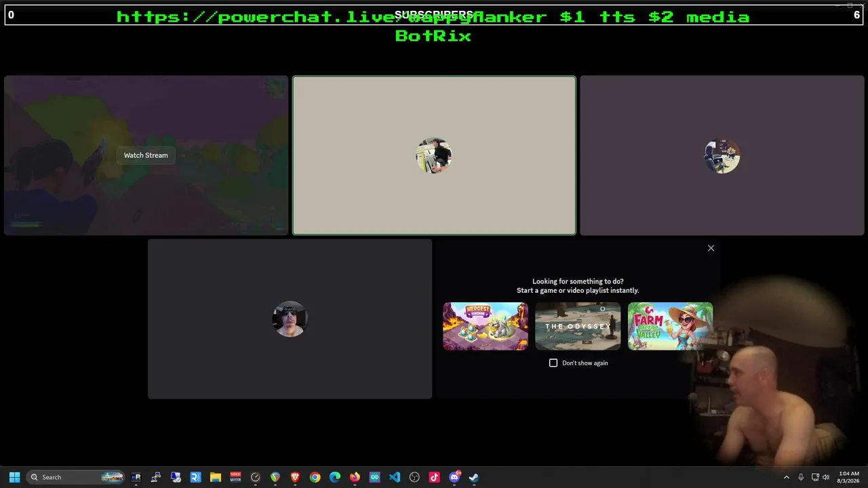Click the taskbar Search box
The width and height of the screenshot is (868, 488).
click(x=76, y=477)
